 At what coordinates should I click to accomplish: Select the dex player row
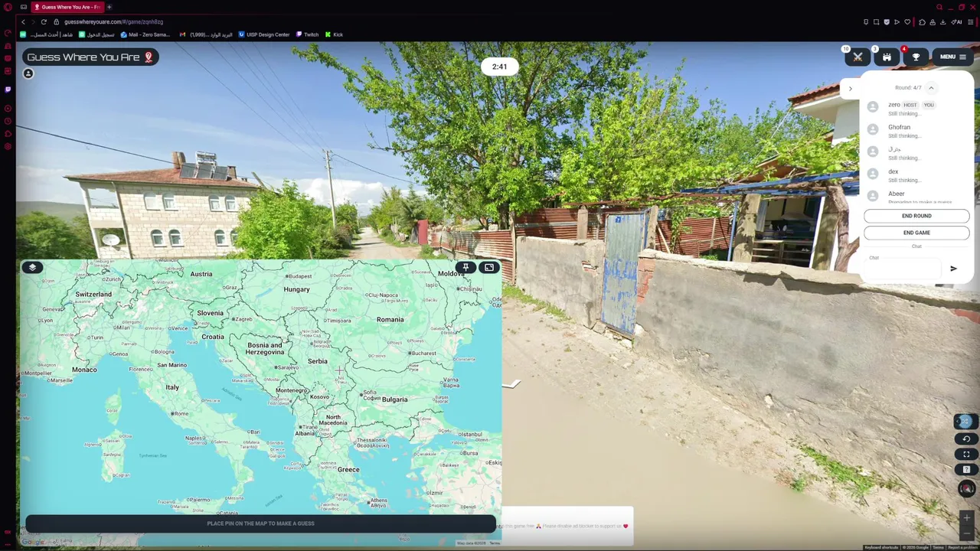coord(916,175)
